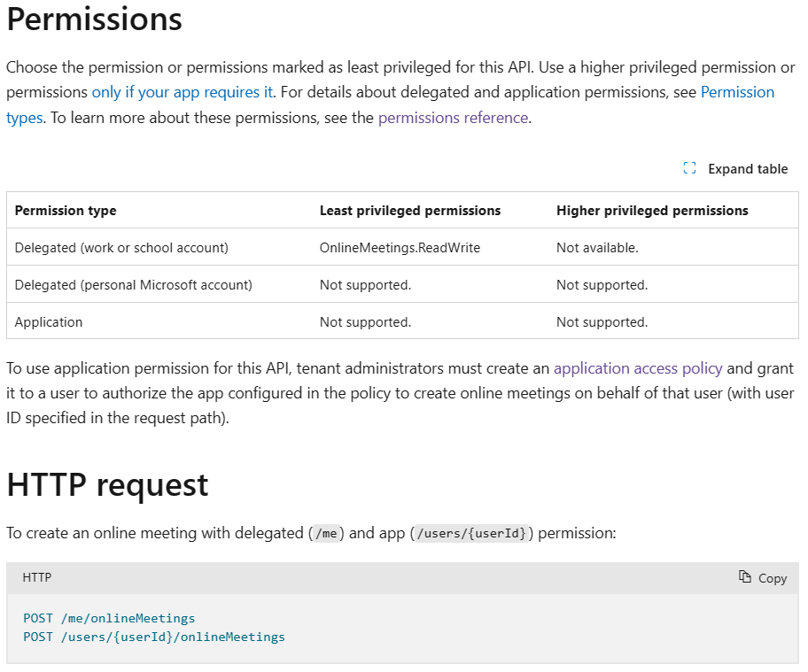808x672 pixels.
Task: Click the Expand table icon
Action: [x=690, y=168]
